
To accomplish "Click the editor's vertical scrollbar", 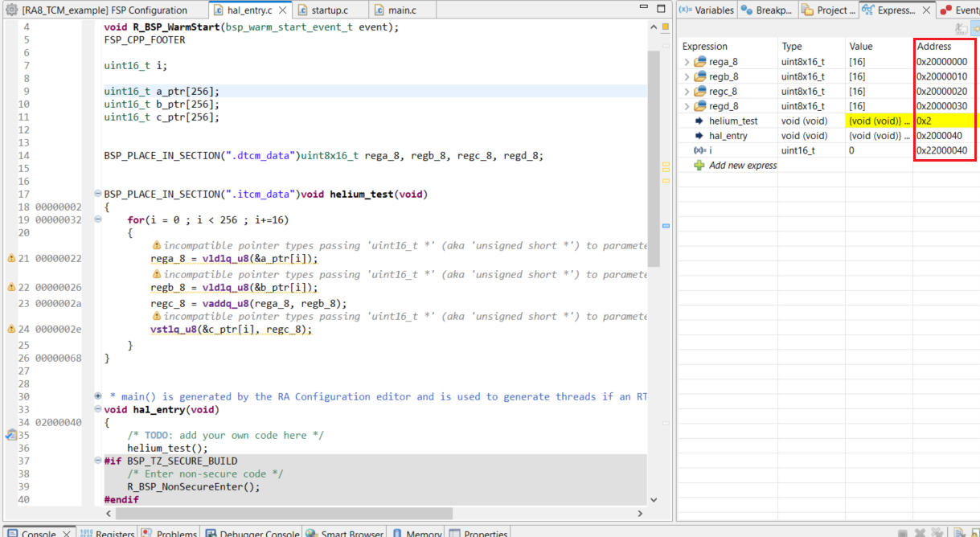I will pos(653,161).
